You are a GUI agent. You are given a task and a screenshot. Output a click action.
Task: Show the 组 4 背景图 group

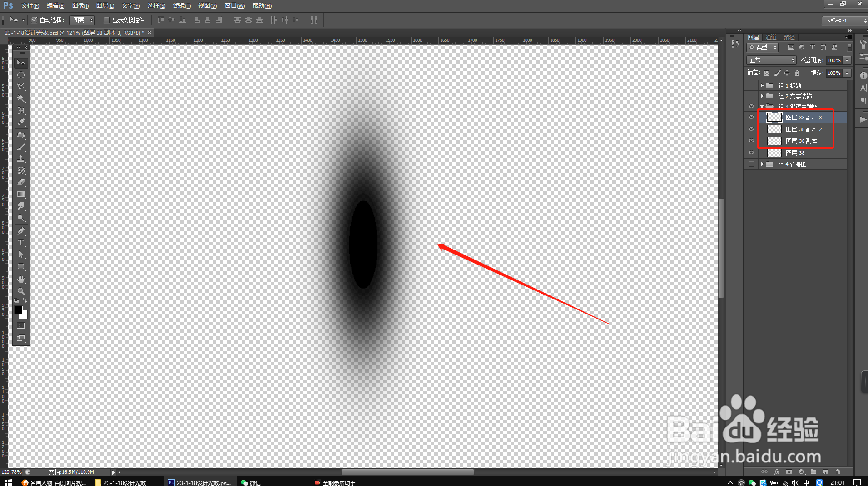pos(751,164)
